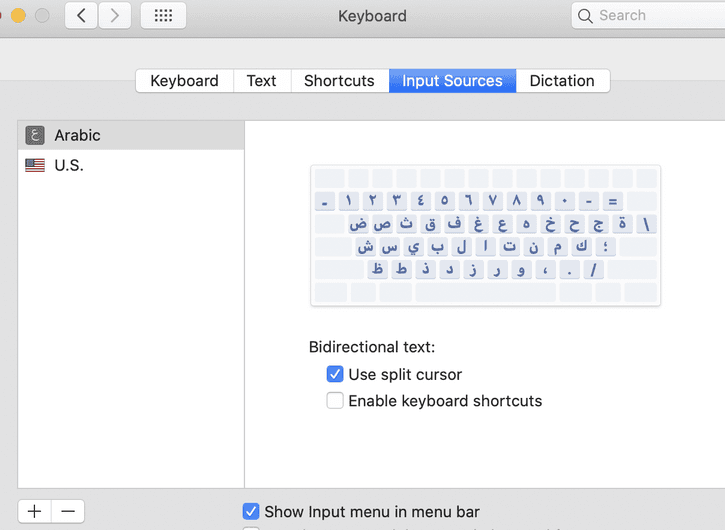Disable the Use split cursor checkbox
Image resolution: width=725 pixels, height=530 pixels.
coord(335,375)
